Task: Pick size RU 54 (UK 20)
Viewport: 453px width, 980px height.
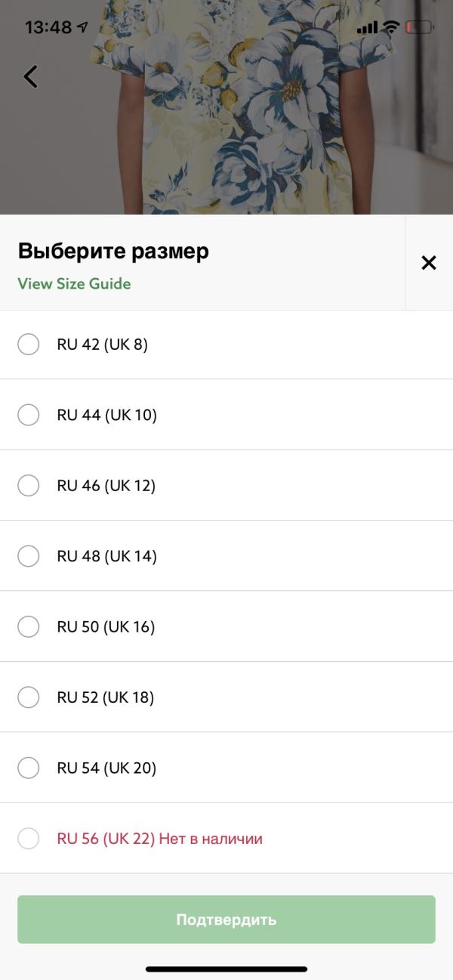Action: point(29,768)
